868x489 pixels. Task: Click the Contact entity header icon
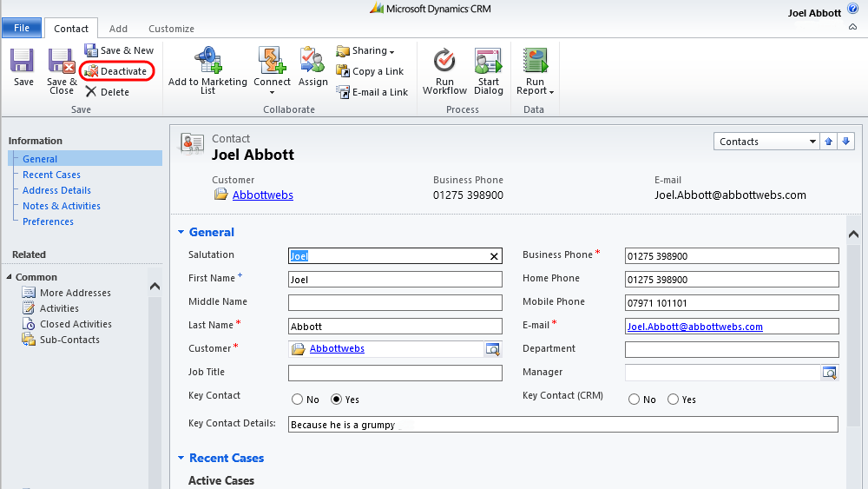(192, 144)
